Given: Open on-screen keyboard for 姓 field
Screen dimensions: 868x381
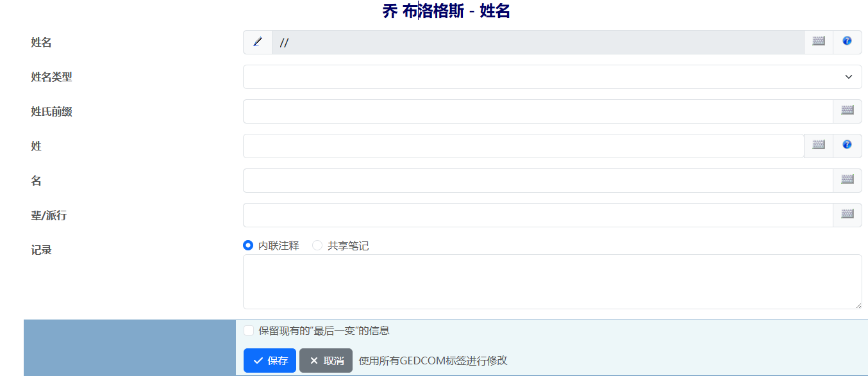Looking at the screenshot, I should (x=819, y=146).
